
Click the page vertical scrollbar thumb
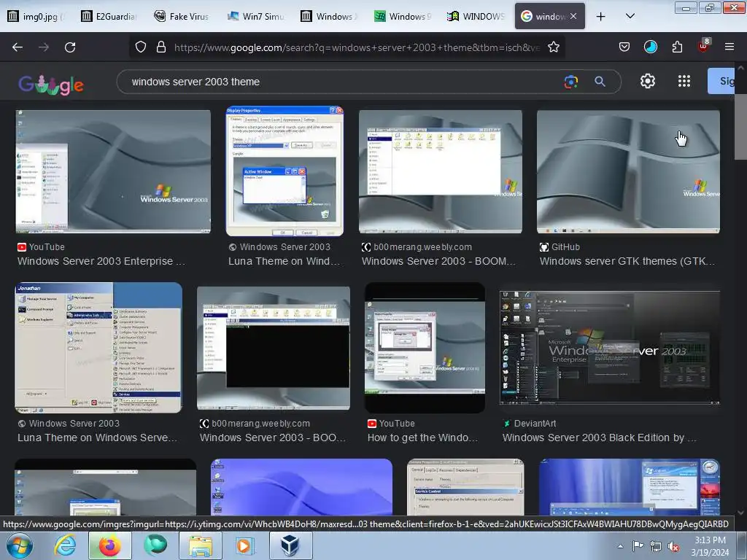coord(740,126)
